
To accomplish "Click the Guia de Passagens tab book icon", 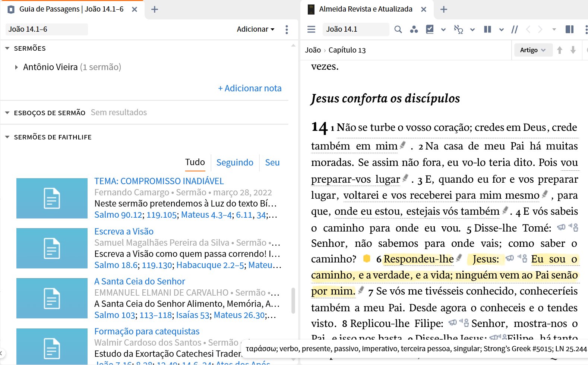I will [11, 9].
